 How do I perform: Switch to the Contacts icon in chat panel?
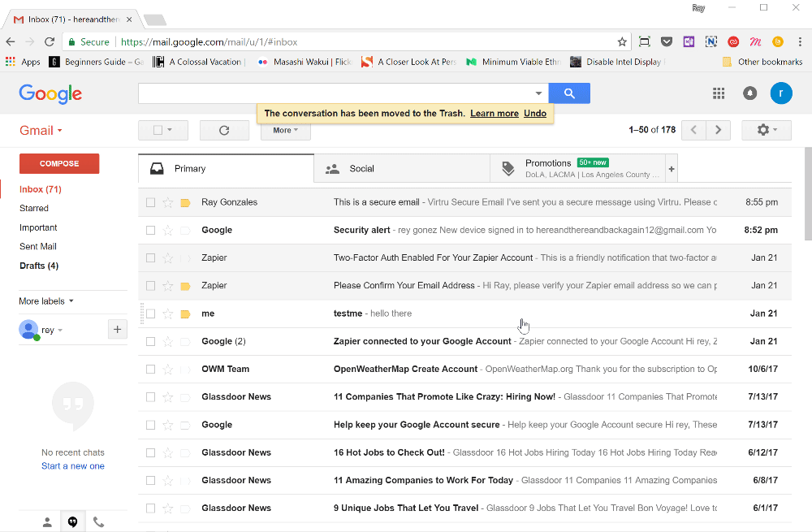click(47, 522)
